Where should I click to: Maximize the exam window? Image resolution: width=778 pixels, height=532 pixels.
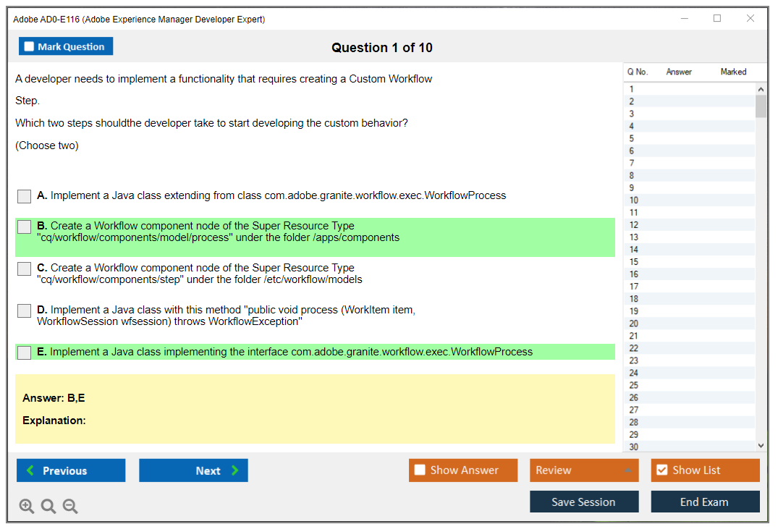pos(717,19)
